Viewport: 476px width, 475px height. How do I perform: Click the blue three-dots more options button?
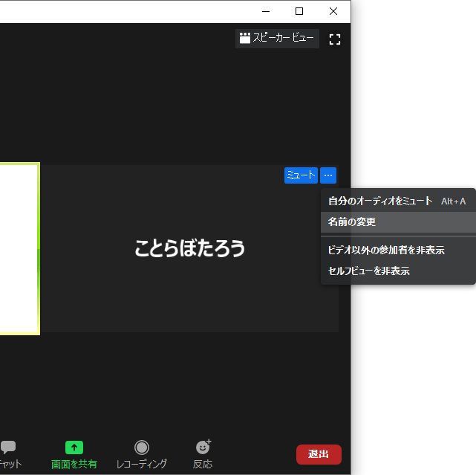[x=328, y=175]
